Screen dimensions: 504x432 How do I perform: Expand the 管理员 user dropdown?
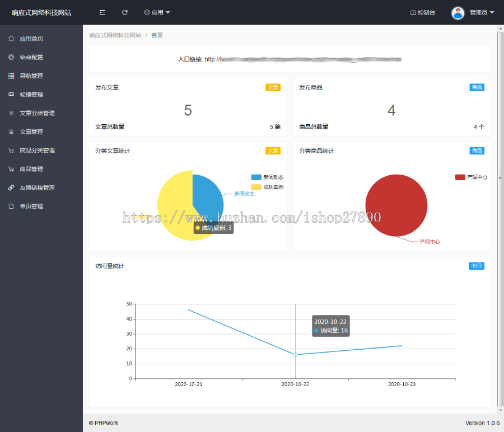[x=492, y=12]
